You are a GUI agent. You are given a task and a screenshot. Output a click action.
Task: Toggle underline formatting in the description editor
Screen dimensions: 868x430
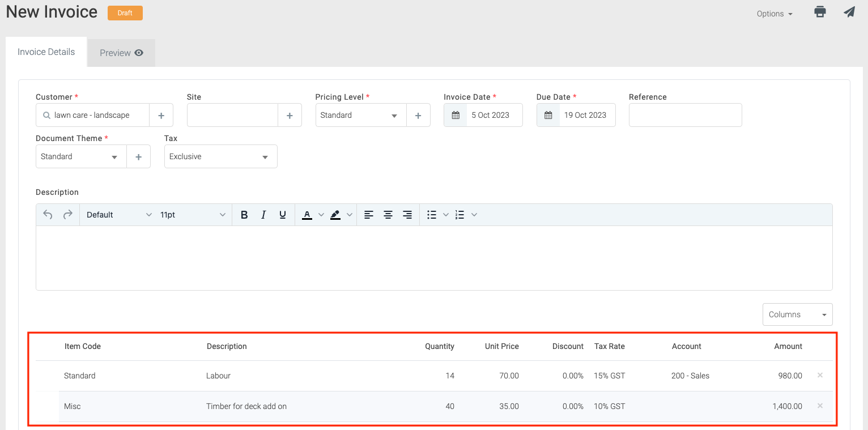(x=282, y=214)
